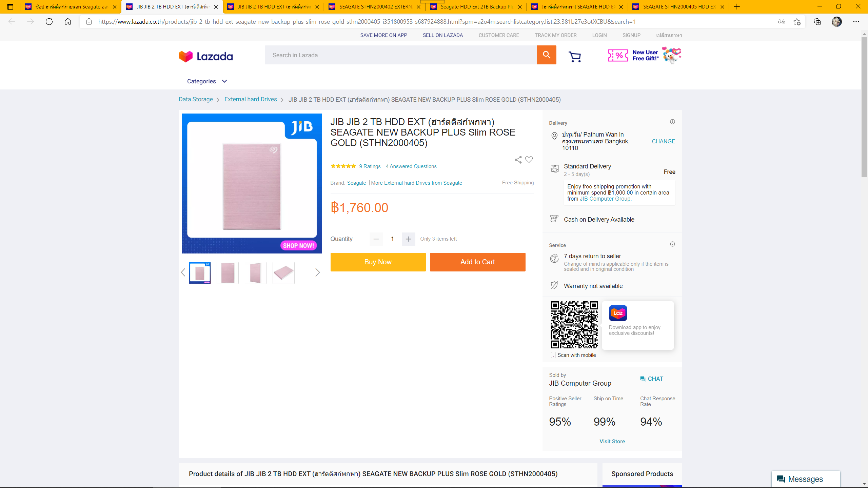Open 4 Answered Questions link

(x=411, y=166)
